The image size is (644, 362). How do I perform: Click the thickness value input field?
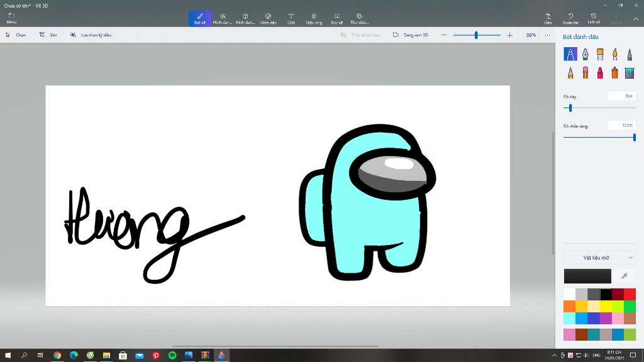(x=622, y=96)
